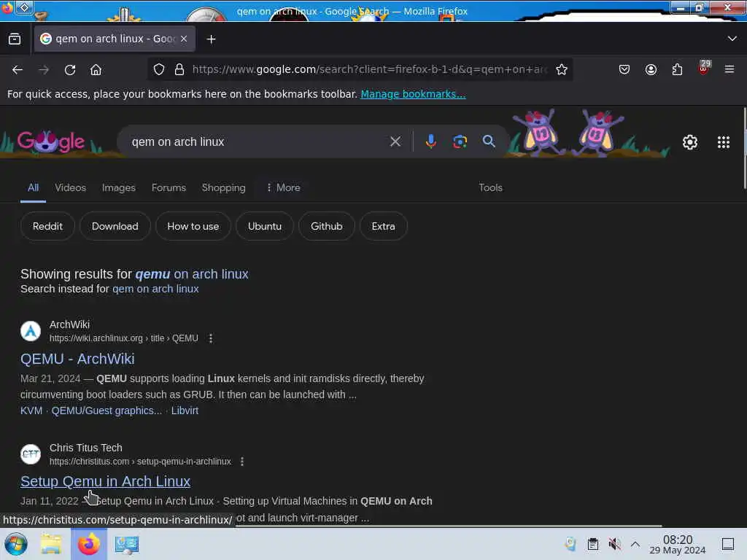
Task: Start voice search with microphone icon
Action: coord(430,141)
